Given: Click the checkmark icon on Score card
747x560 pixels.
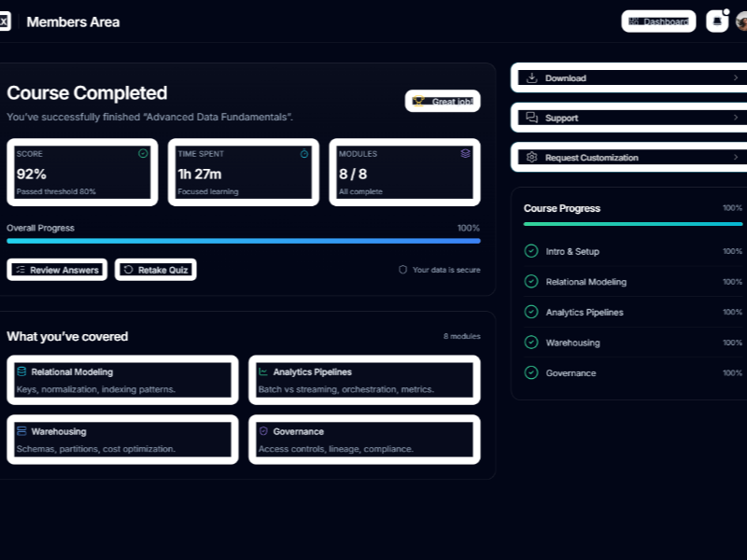Looking at the screenshot, I should coord(143,153).
